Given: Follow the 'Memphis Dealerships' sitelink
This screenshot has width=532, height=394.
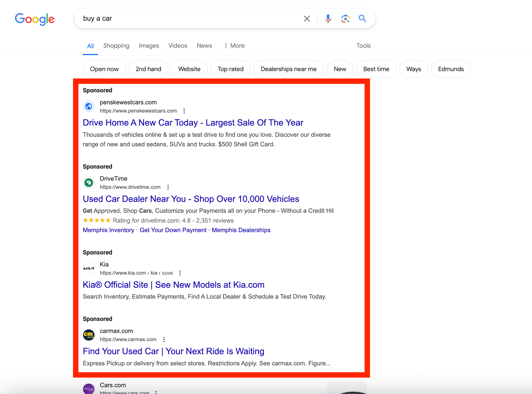Looking at the screenshot, I should coord(241,230).
